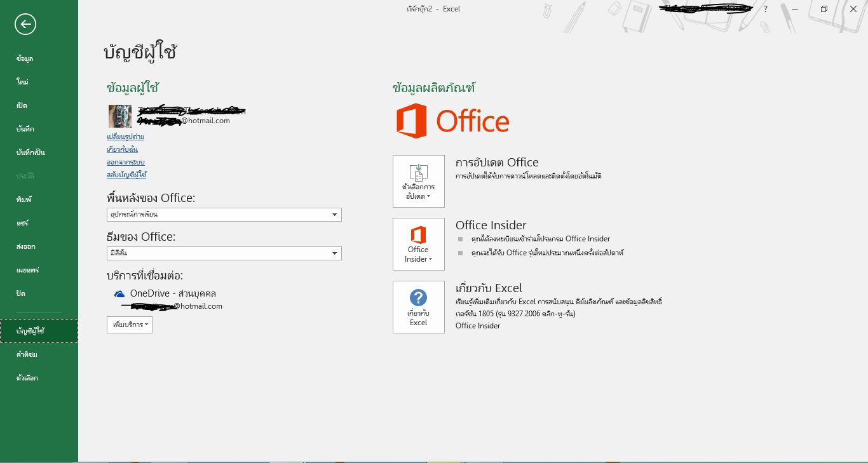Image resolution: width=868 pixels, height=463 pixels.
Task: Expand the ธีมของ Office theme dropdown
Action: [x=224, y=253]
